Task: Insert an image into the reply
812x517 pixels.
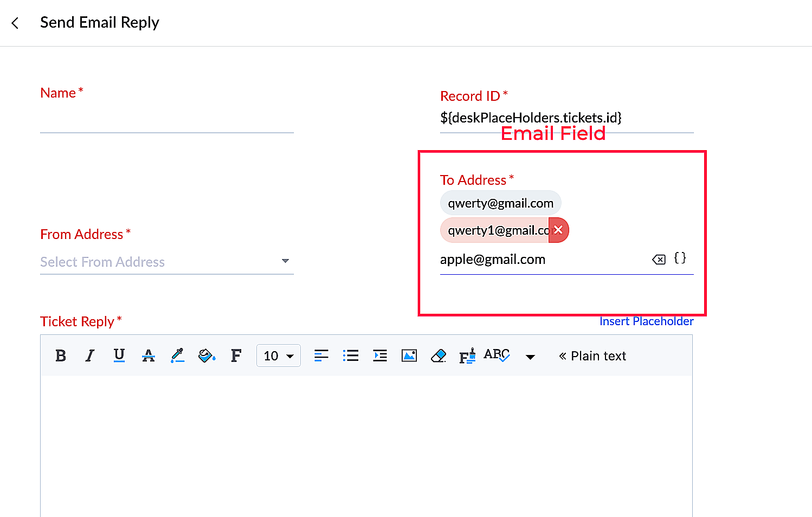Action: [409, 356]
